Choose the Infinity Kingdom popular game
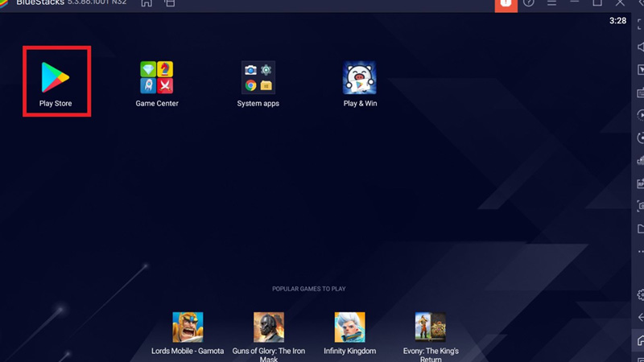The height and width of the screenshot is (362, 644). click(x=350, y=327)
